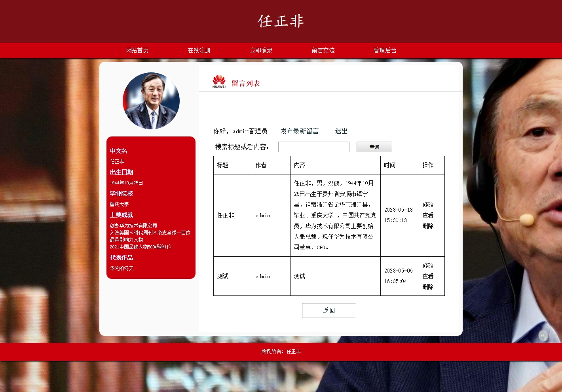Click the 返回 button
The width and height of the screenshot is (562, 392).
coord(329,311)
